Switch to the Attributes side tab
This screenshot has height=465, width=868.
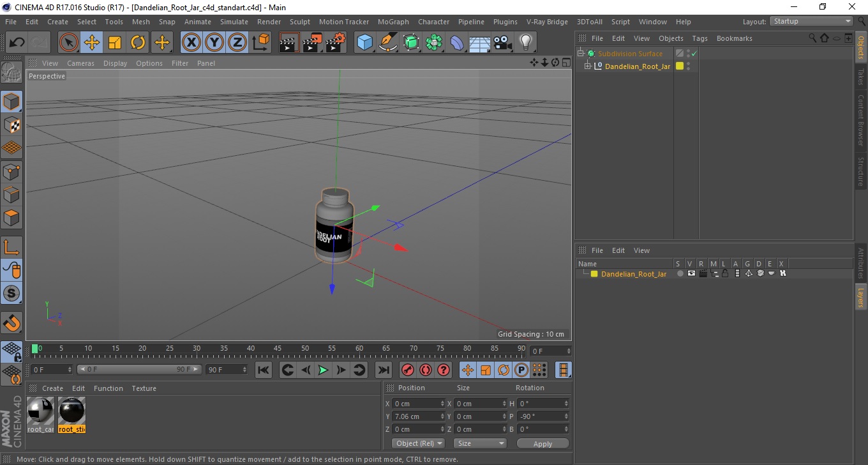coord(860,263)
